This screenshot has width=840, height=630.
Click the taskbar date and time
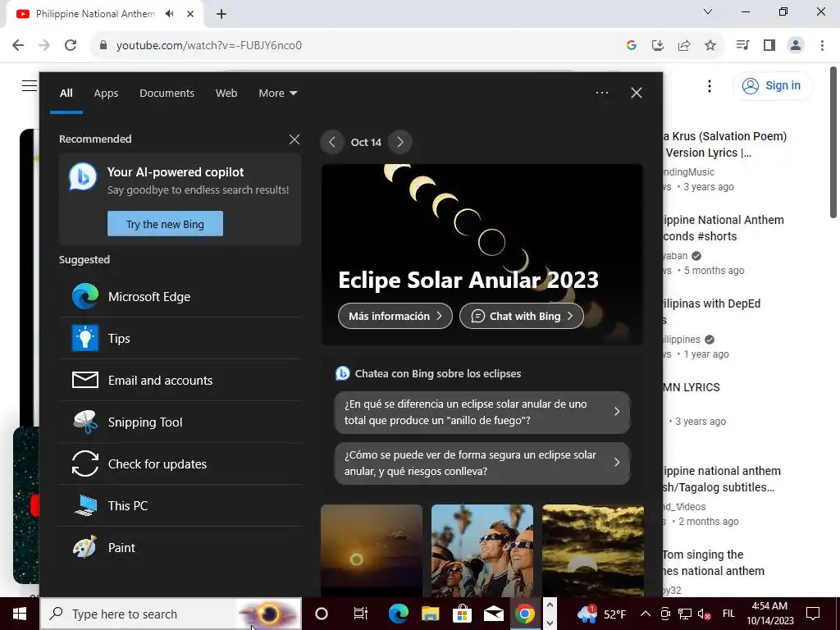pos(770,614)
